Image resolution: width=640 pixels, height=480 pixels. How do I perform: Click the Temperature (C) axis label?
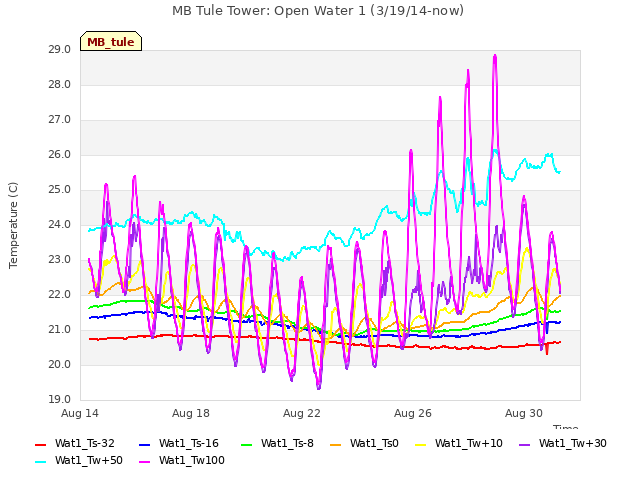click(13, 225)
